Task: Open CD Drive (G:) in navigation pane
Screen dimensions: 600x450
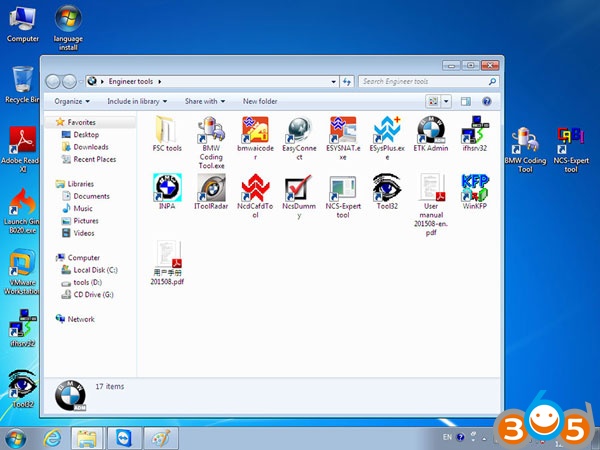Action: [x=93, y=295]
